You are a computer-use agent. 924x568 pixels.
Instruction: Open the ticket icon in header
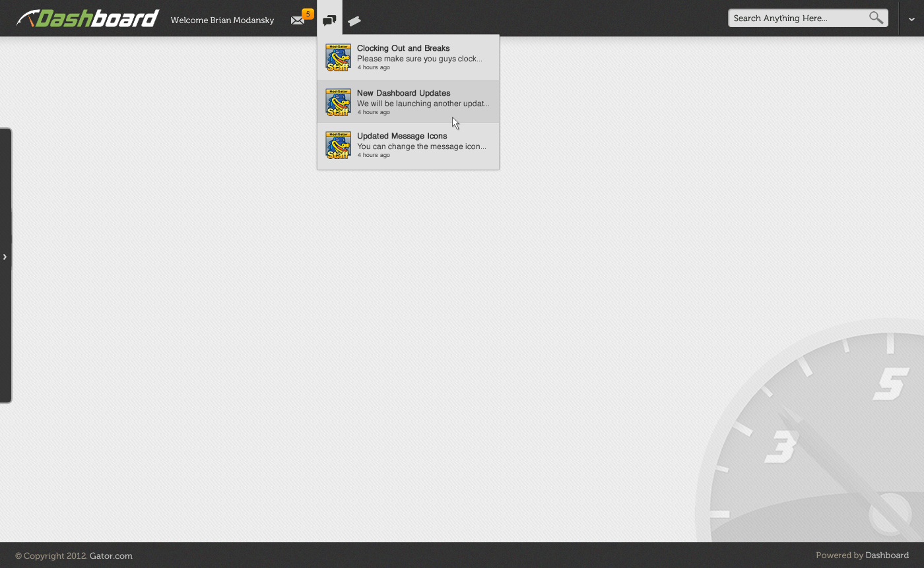tap(354, 21)
